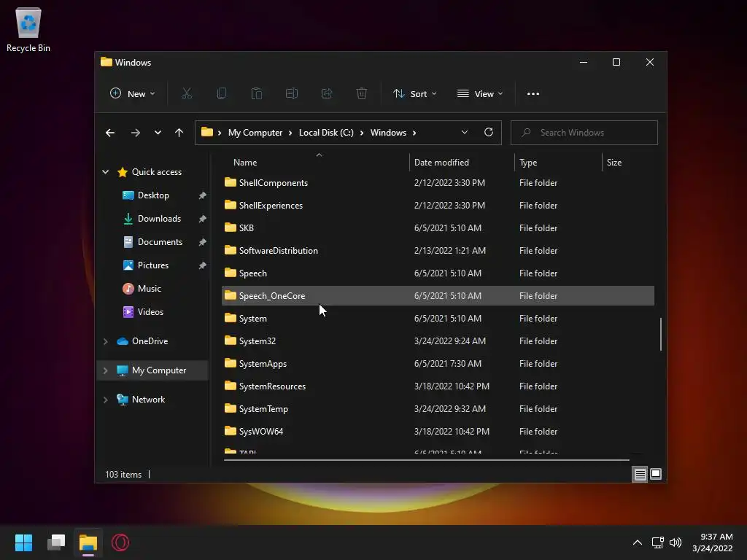
Task: Select the Speech_OneCore folder
Action: (438, 296)
